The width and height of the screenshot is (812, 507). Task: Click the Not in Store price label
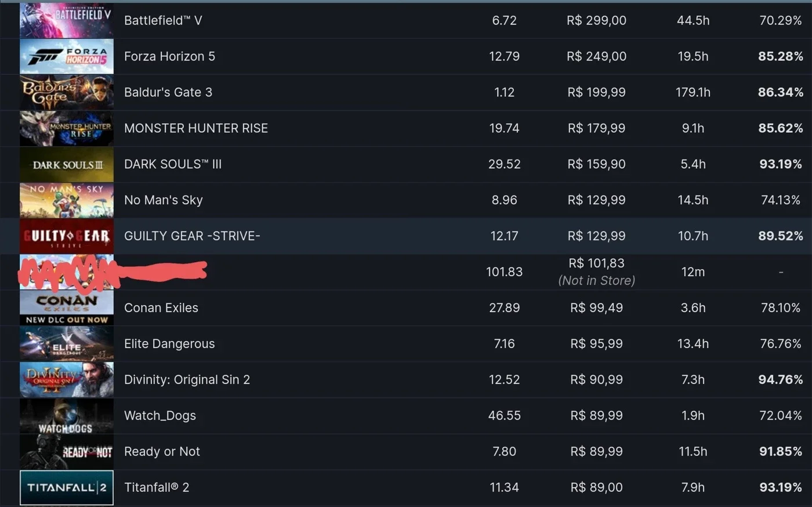[x=597, y=281]
